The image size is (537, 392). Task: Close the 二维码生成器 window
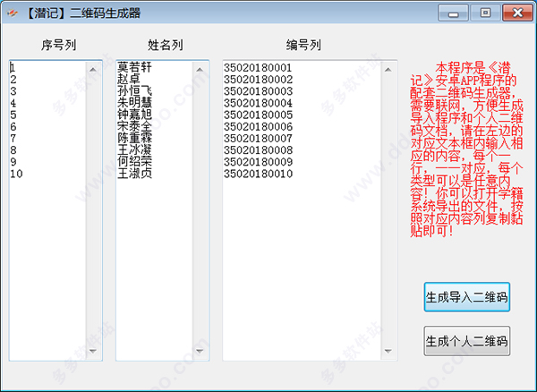pyautogui.click(x=517, y=13)
